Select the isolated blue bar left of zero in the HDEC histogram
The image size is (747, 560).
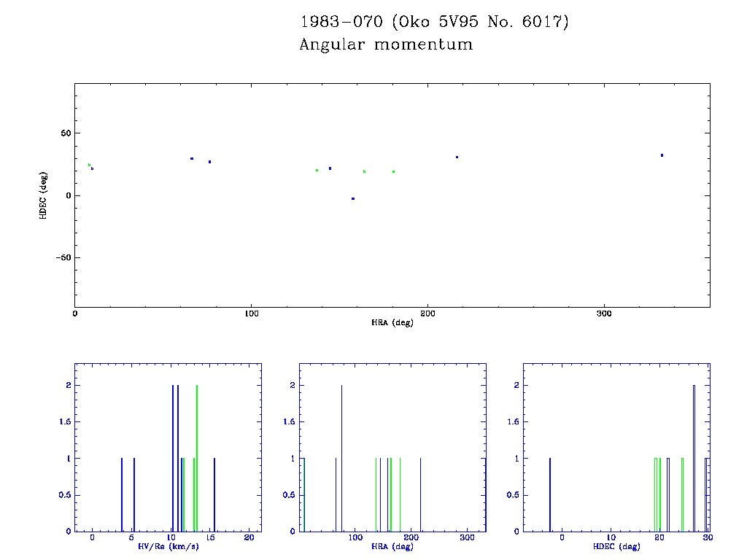[x=550, y=494]
